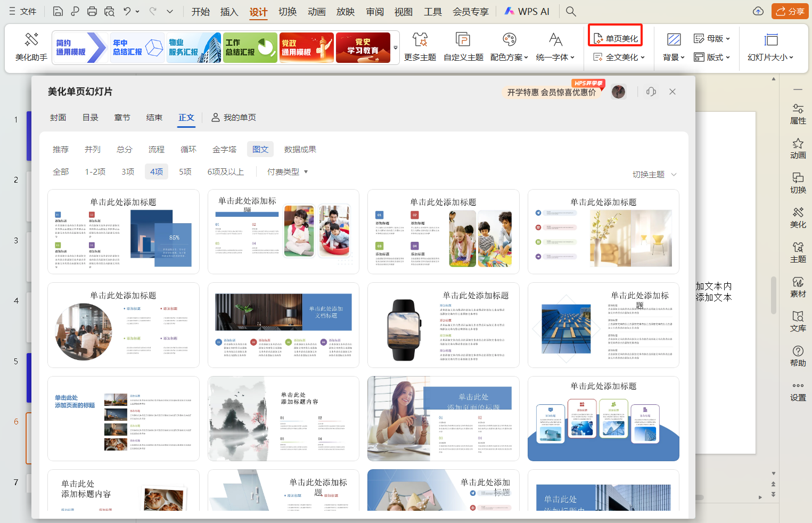Click the 自定义主题 icon

pos(463,47)
